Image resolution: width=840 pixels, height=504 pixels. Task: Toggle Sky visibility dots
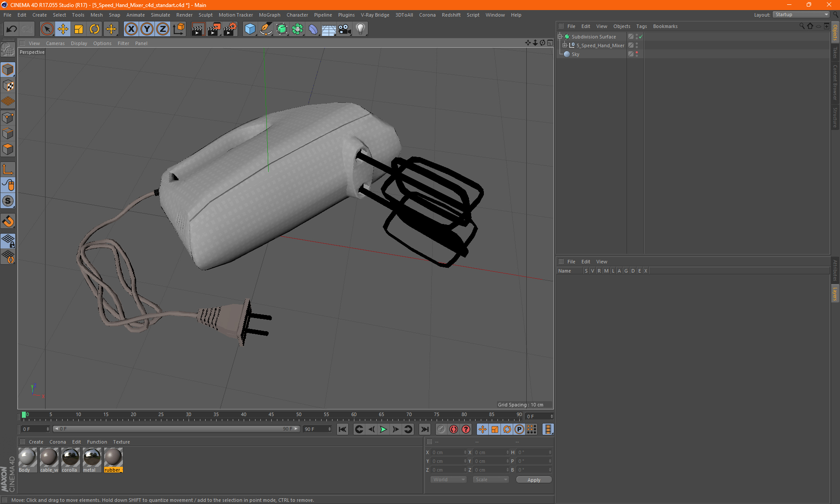[x=637, y=54]
